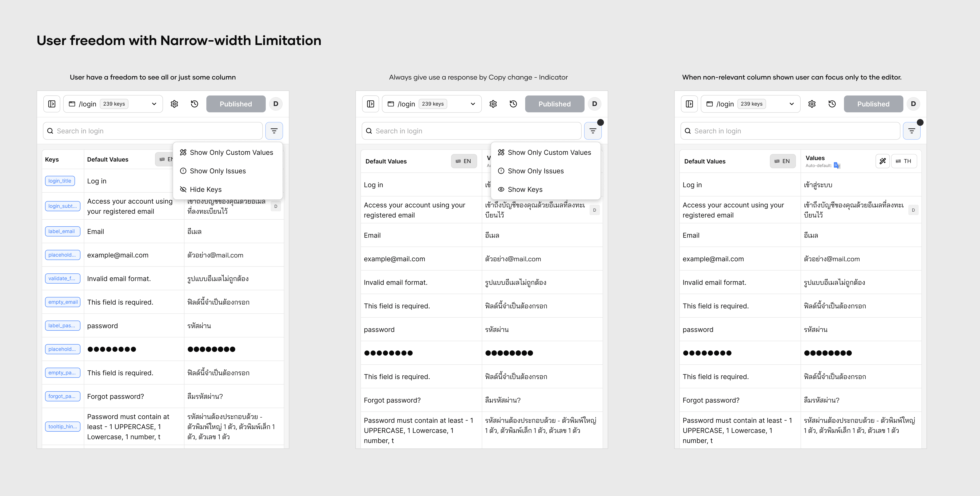
Task: Toggle Hide Keys in left menu
Action: (206, 189)
